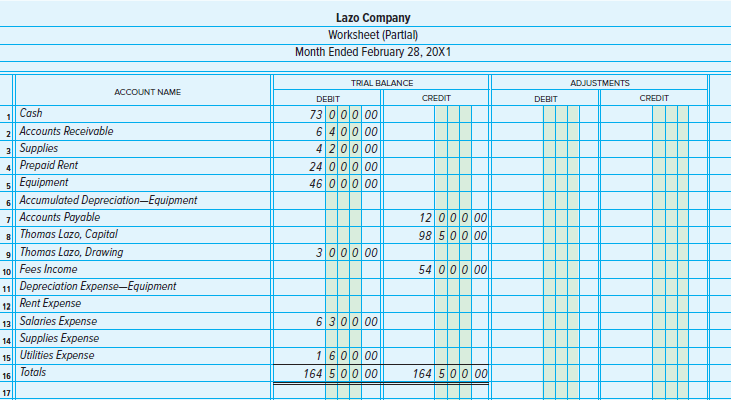731x400 pixels.
Task: Select Adjustments credit cell for Accumulated Depreciation—Equipment
Action: pos(653,200)
